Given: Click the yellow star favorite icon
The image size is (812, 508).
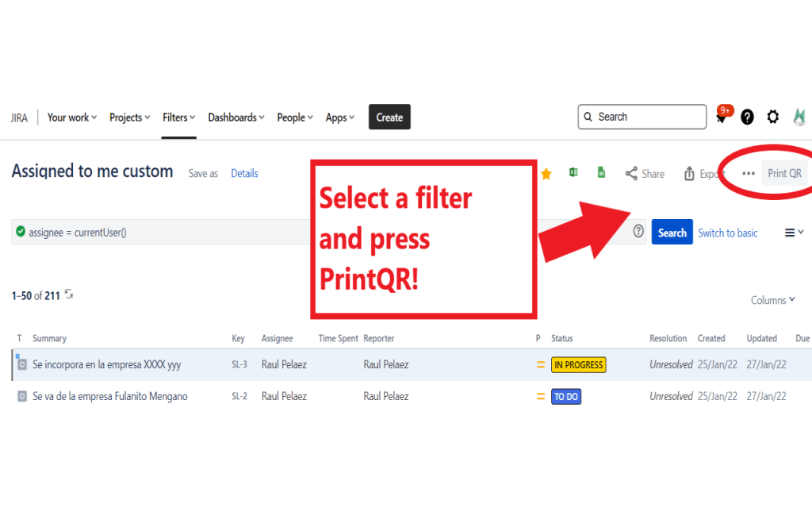Looking at the screenshot, I should 546,174.
